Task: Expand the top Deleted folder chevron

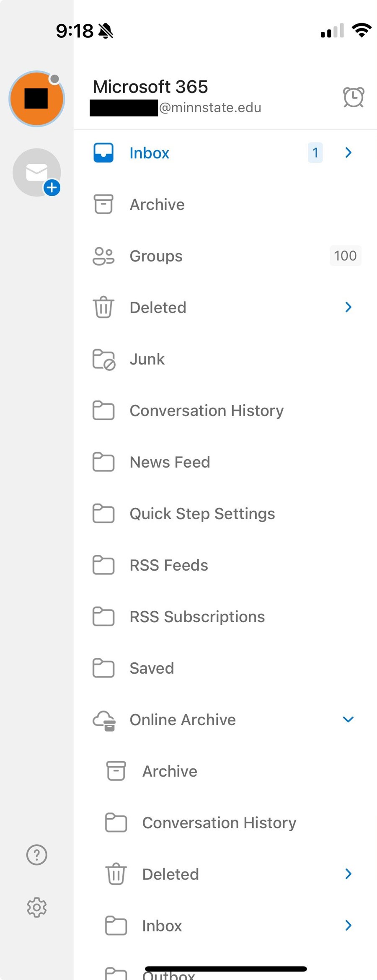Action: [348, 307]
